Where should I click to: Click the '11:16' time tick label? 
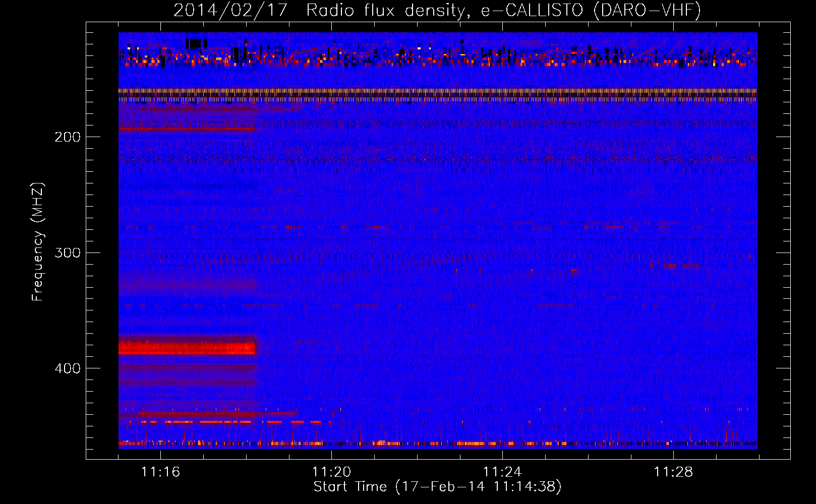tap(160, 472)
